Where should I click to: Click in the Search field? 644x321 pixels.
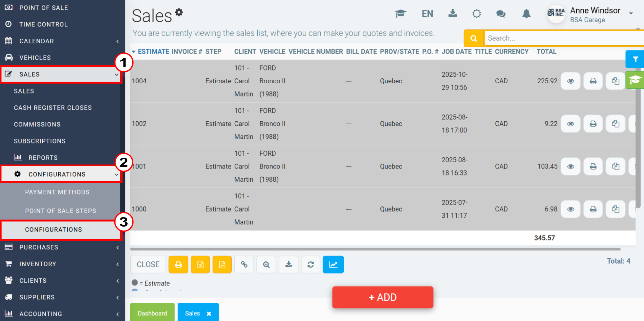pyautogui.click(x=563, y=38)
